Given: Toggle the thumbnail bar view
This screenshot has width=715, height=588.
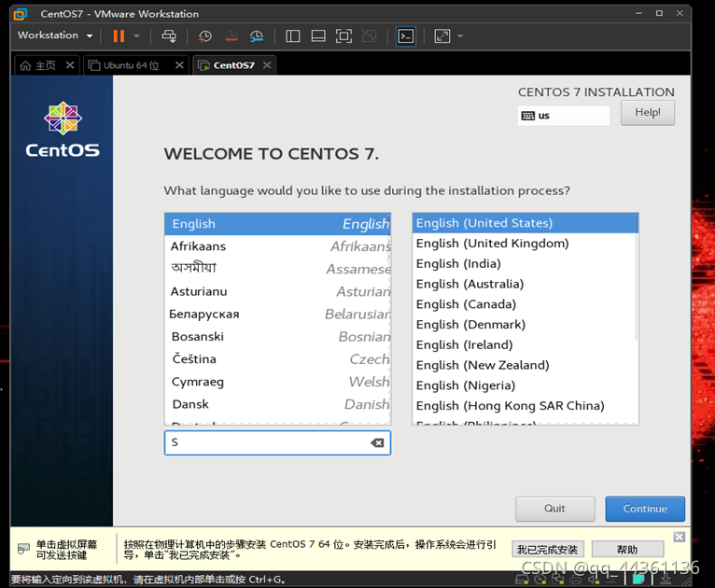Looking at the screenshot, I should point(318,36).
